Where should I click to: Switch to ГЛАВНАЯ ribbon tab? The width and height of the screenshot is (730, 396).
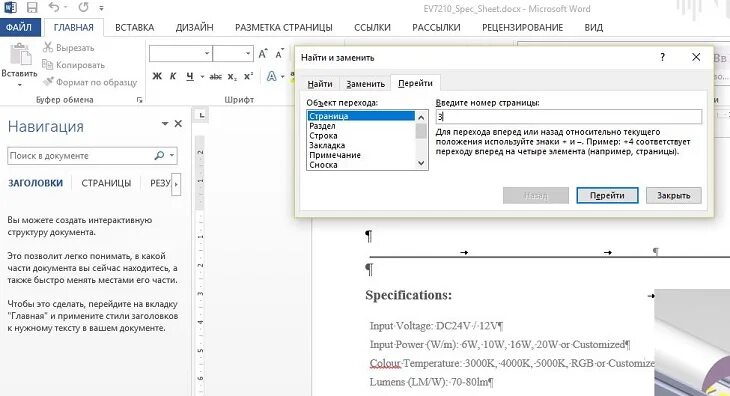coord(74,27)
